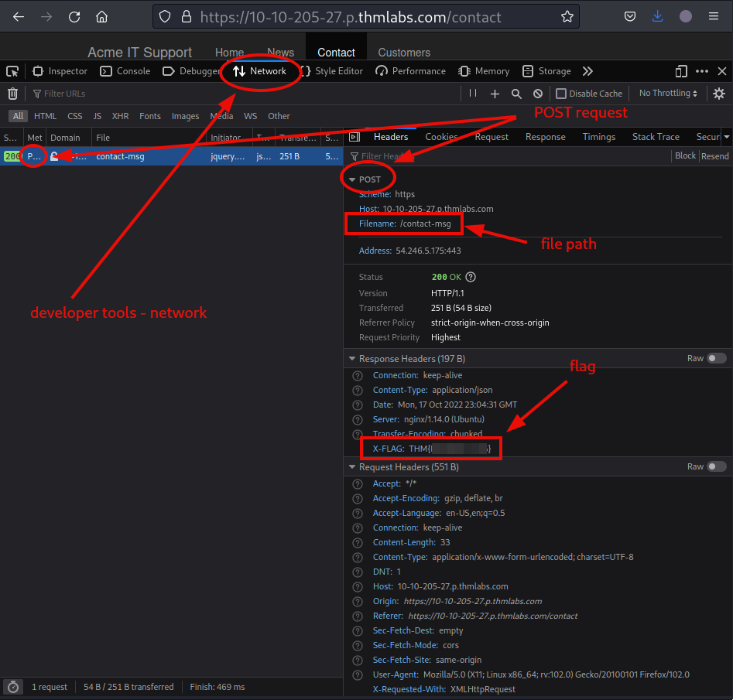Toggle Raw for Request Headers

pyautogui.click(x=716, y=467)
